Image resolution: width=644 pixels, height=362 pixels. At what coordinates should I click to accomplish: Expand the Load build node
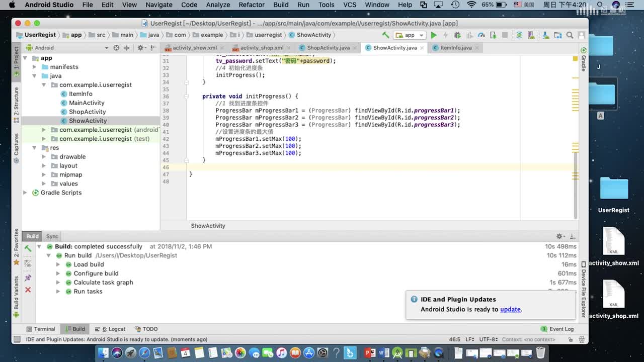coord(58,264)
